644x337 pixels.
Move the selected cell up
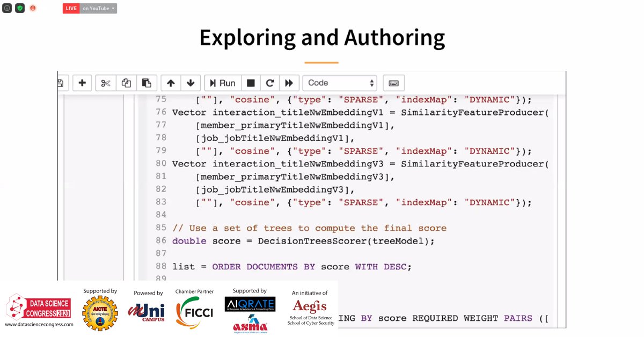pos(171,83)
